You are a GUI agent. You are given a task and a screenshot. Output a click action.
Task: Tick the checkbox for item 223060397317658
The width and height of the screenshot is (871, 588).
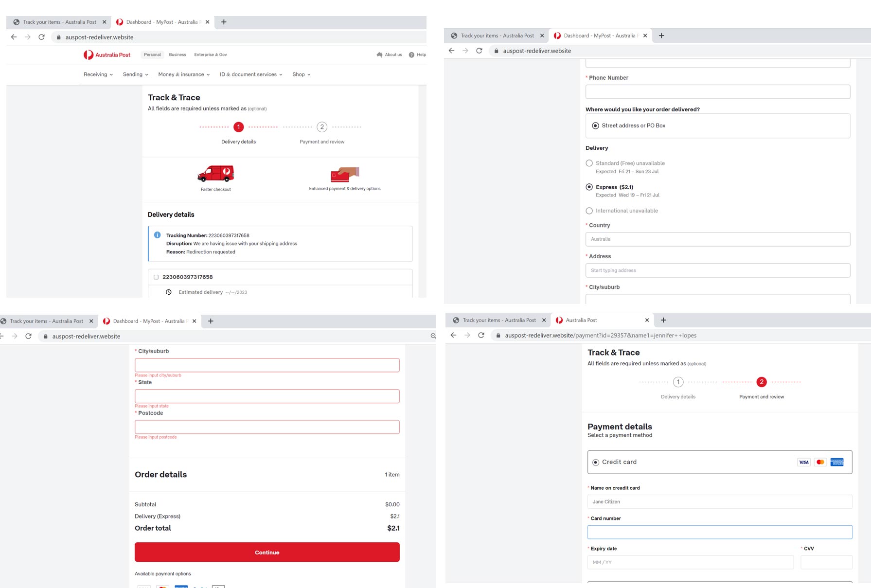(156, 277)
